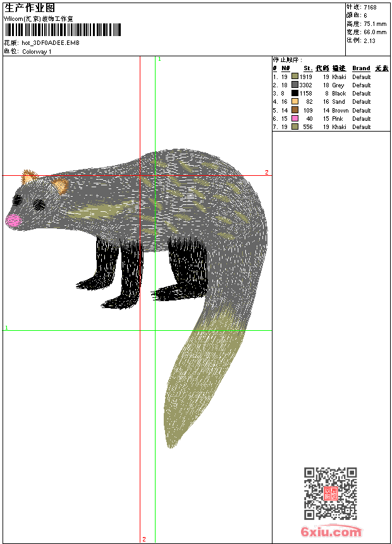Click the QR code image
392x544 pixels.
tap(330, 493)
